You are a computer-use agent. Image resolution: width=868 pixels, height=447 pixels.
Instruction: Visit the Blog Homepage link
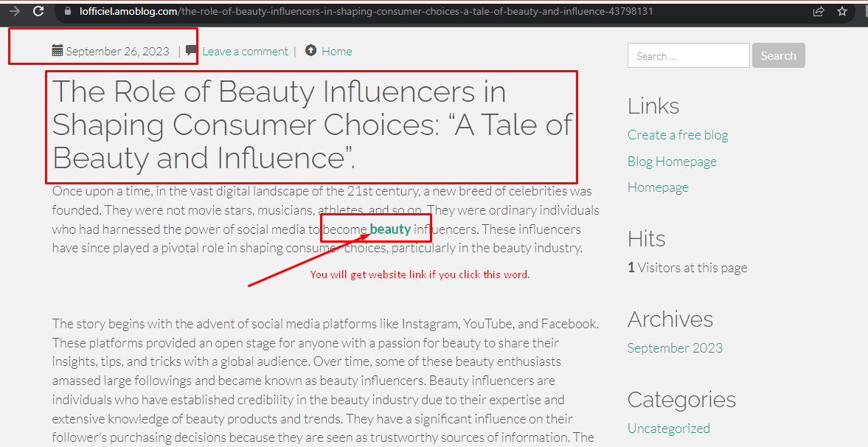[672, 161]
